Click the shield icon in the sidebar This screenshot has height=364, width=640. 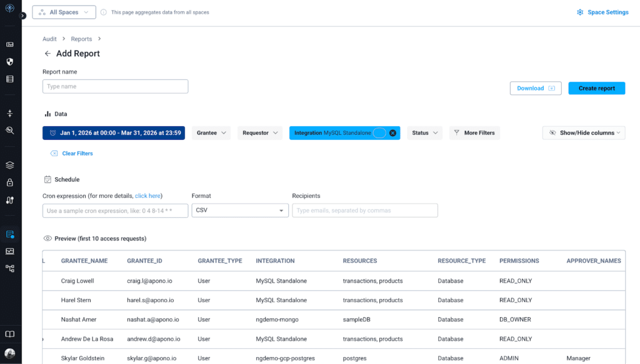10,62
